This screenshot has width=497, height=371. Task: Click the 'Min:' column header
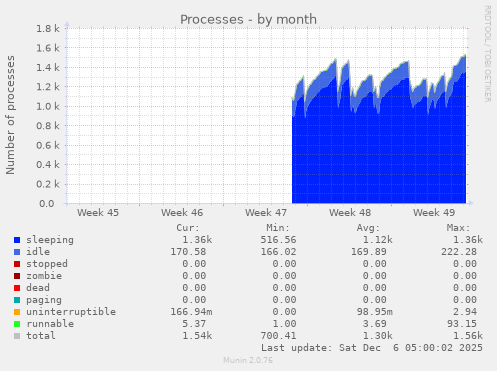point(278,228)
